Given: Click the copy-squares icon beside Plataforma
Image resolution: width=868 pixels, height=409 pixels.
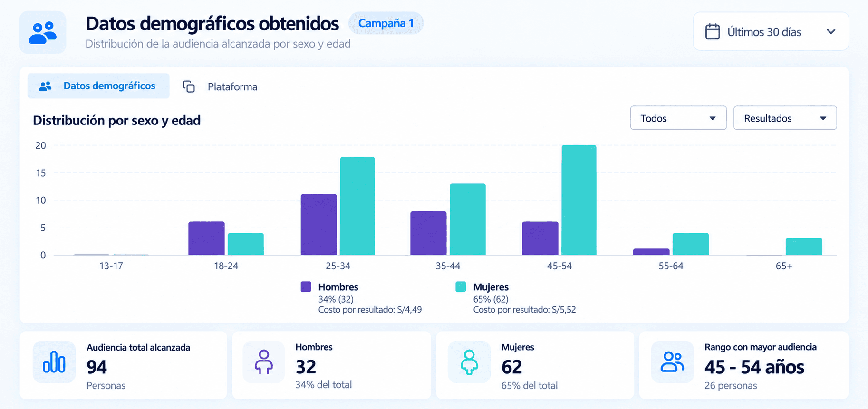Looking at the screenshot, I should pos(189,86).
